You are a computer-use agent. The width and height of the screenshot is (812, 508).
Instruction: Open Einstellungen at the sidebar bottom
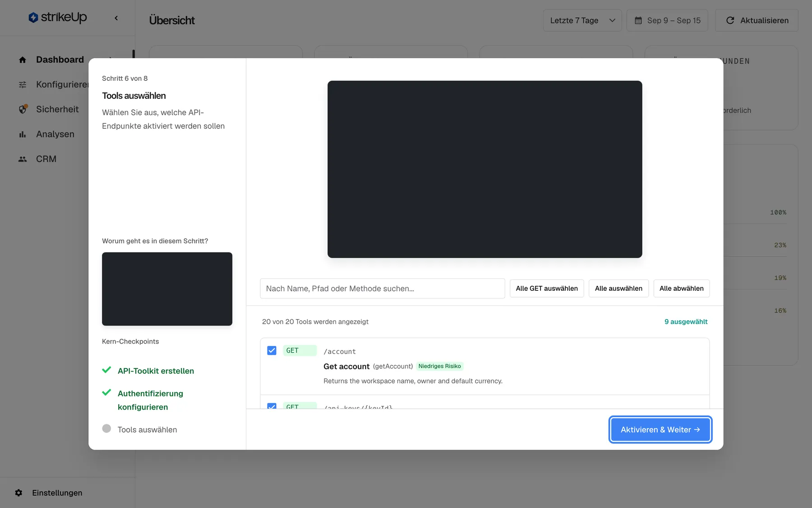pos(57,493)
